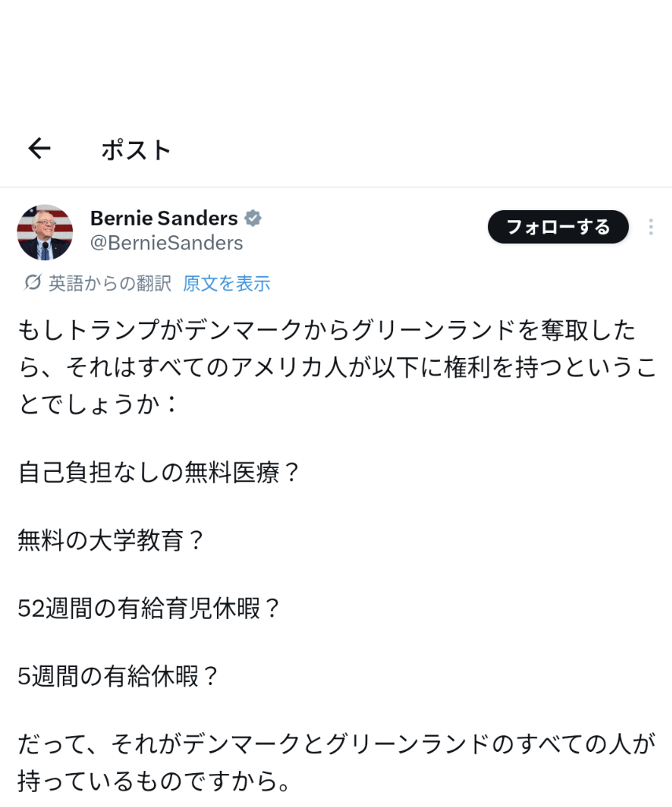Show original text via 原文を表示
This screenshot has width=672, height=807.
[226, 283]
